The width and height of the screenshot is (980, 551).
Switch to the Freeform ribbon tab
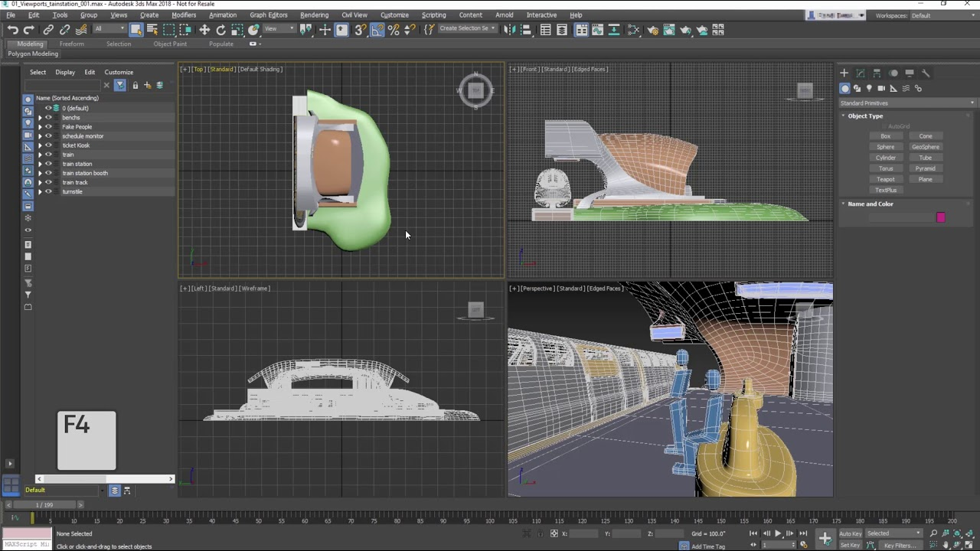click(72, 44)
